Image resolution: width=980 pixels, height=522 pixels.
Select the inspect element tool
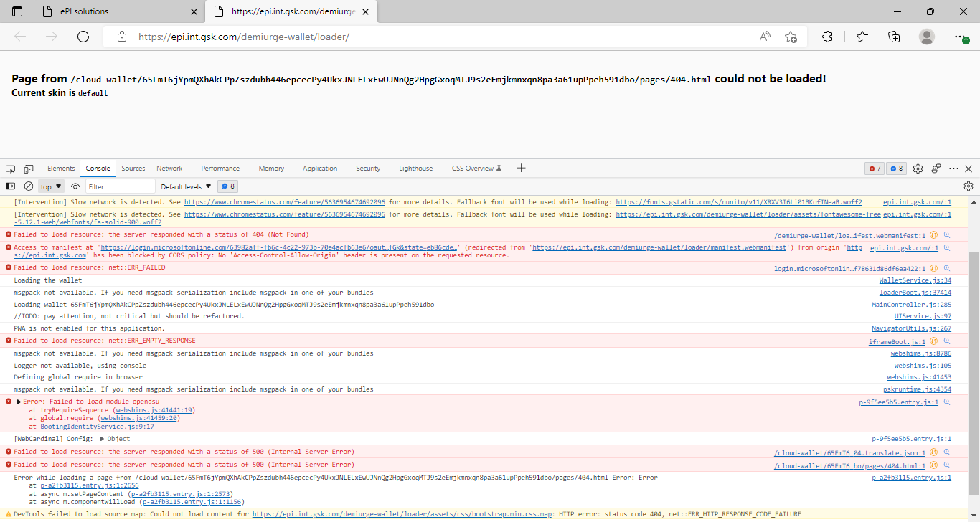click(x=10, y=168)
